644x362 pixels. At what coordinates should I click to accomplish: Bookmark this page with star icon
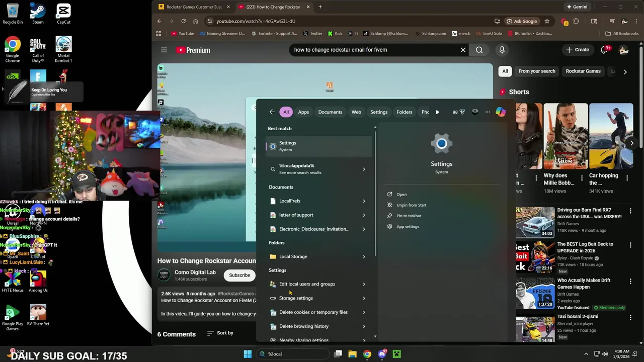point(547,21)
